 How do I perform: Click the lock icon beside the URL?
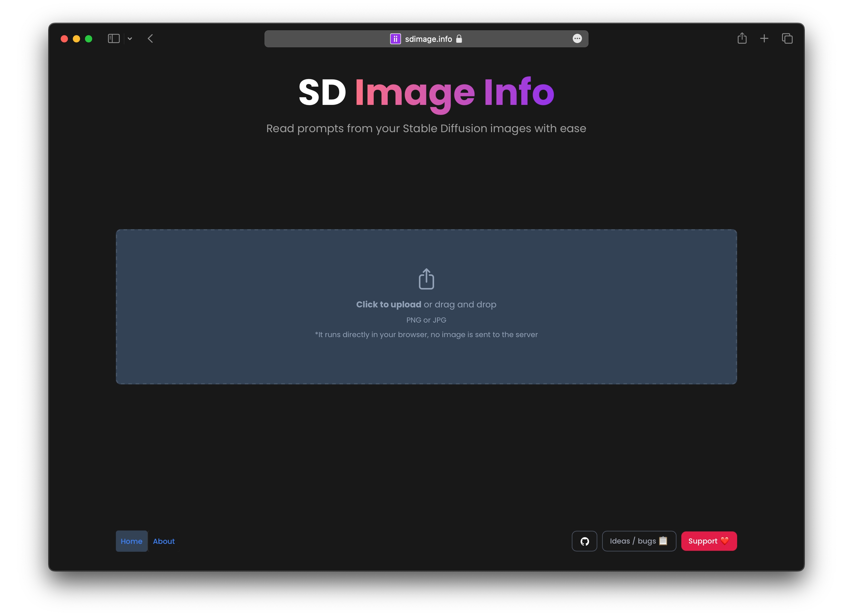[459, 39]
